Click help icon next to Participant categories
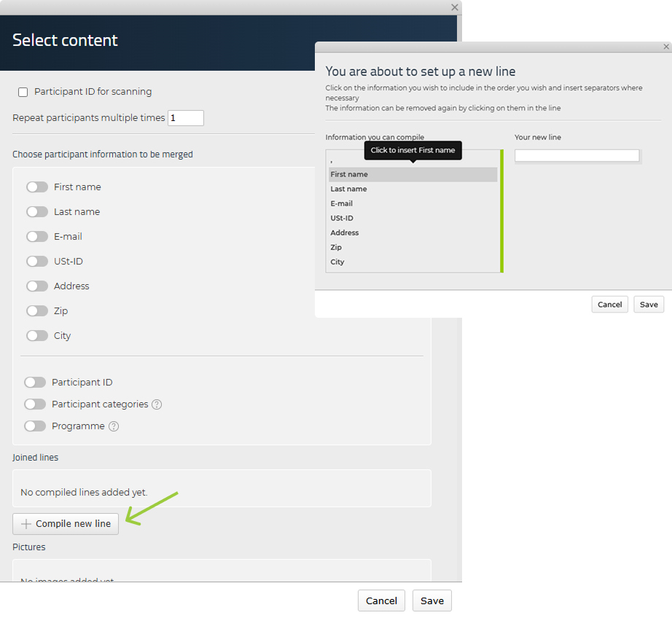Screen dimensions: 672x618 point(157,404)
